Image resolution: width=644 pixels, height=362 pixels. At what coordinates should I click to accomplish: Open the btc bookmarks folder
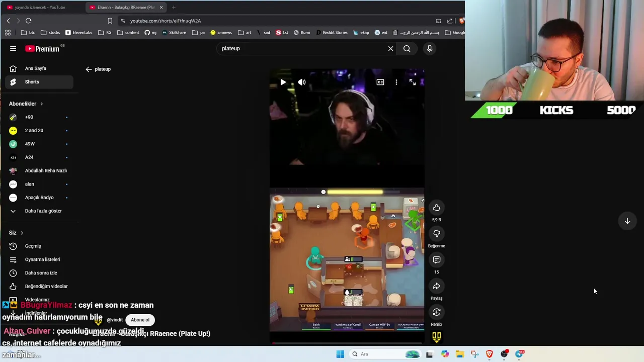[28, 33]
